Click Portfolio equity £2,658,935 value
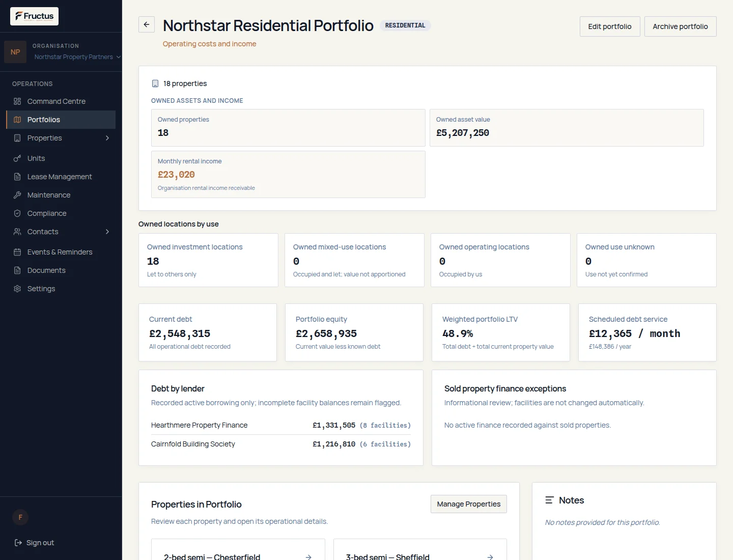This screenshot has height=560, width=733. [x=326, y=333]
